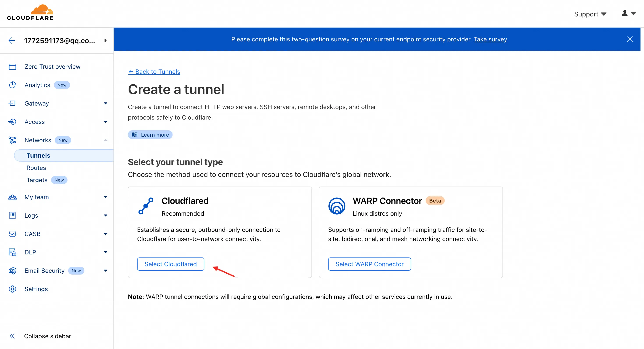Click the Linux distros only label
Image resolution: width=644 pixels, height=349 pixels.
coord(377,214)
